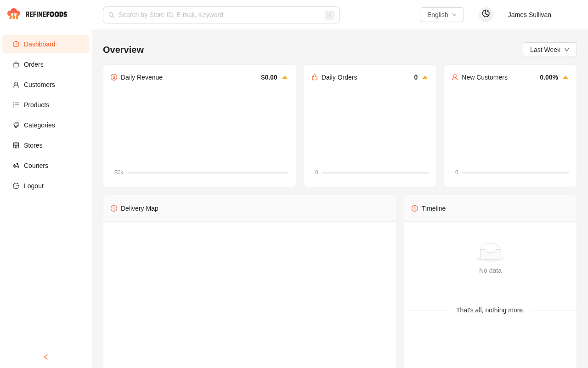588x368 pixels.
Task: Open the Orders menu item
Action: tap(34, 64)
